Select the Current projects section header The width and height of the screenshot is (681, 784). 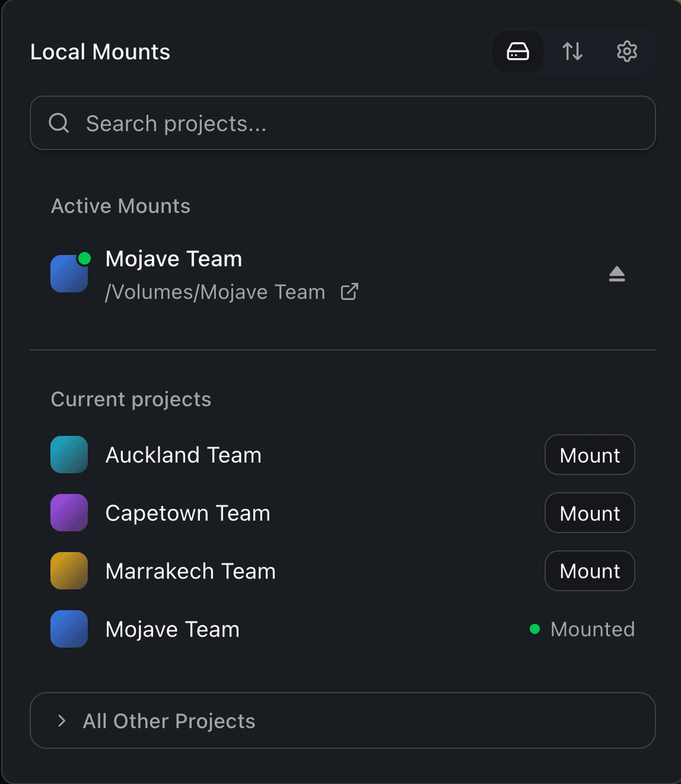coord(131,399)
